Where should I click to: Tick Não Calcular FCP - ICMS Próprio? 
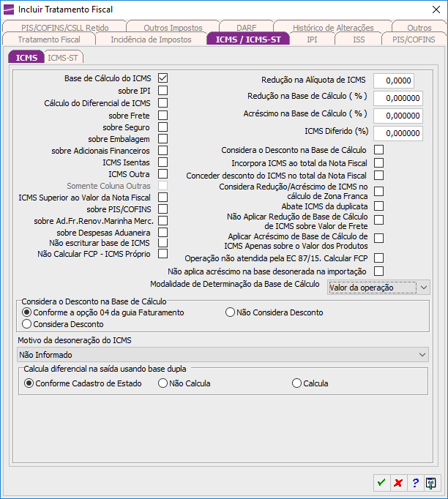(x=163, y=254)
